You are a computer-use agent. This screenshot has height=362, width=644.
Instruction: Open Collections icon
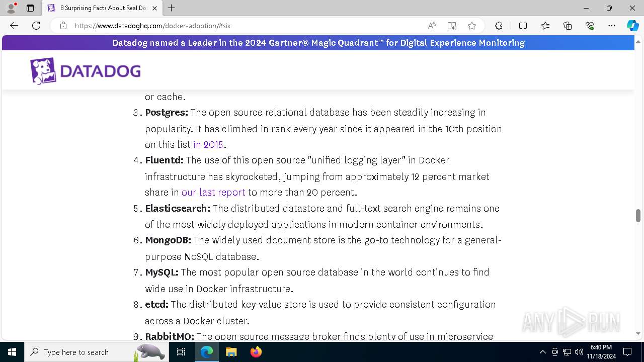568,26
